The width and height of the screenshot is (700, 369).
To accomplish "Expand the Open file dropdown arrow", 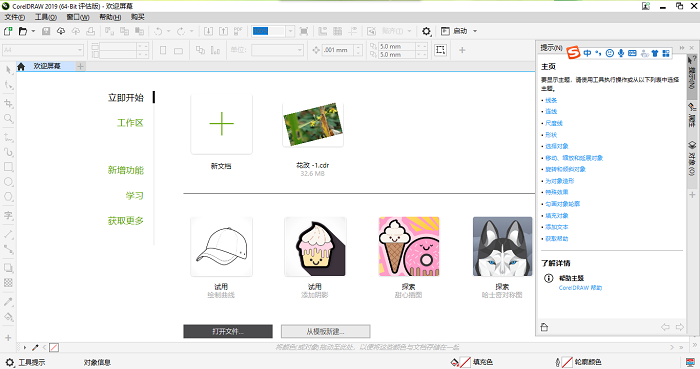I will click(33, 31).
